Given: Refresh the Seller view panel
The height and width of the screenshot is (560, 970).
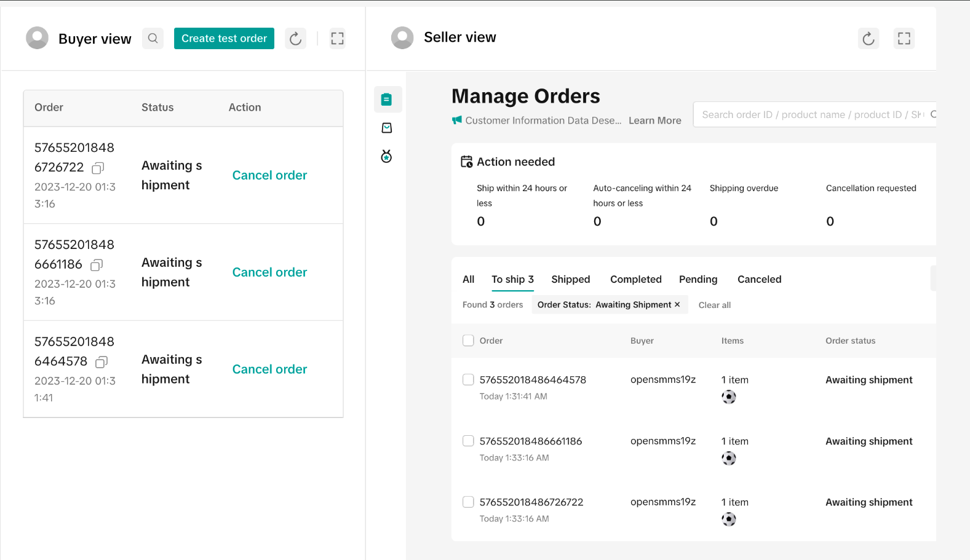Looking at the screenshot, I should [868, 39].
